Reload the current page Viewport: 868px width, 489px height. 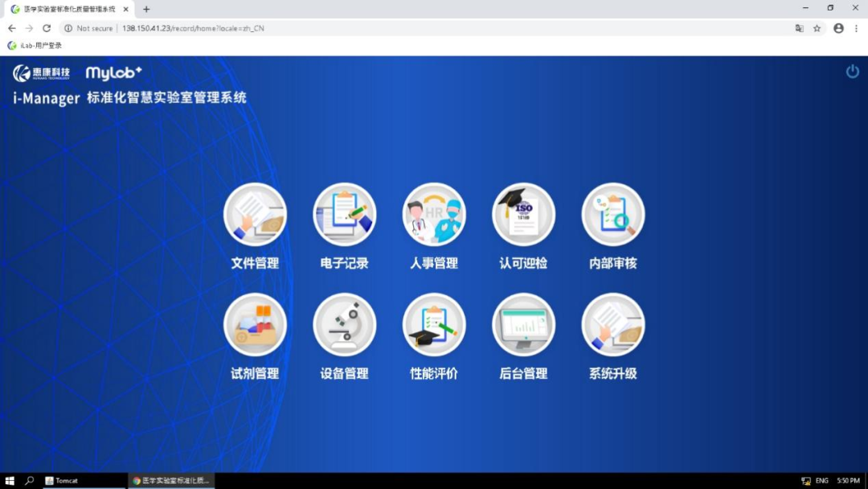point(47,28)
